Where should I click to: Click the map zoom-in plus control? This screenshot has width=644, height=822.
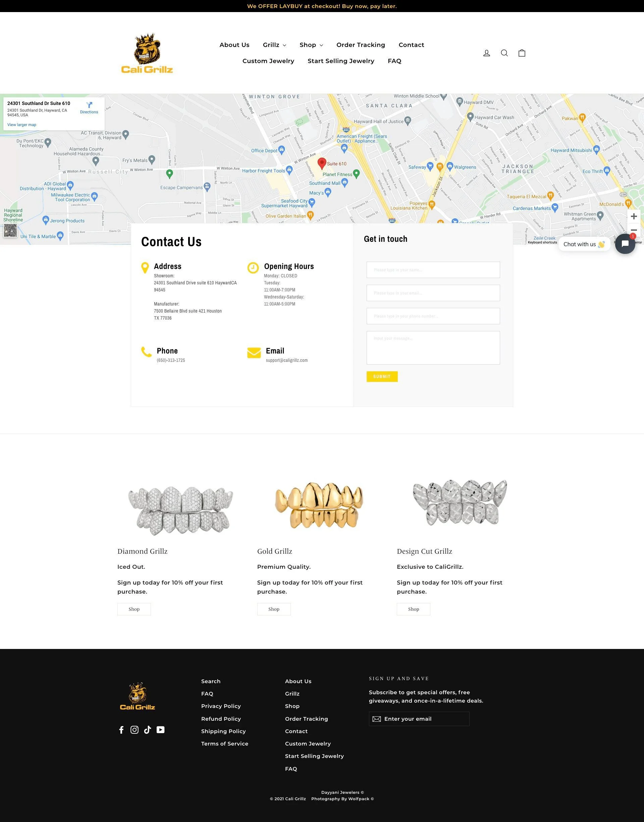(x=634, y=216)
